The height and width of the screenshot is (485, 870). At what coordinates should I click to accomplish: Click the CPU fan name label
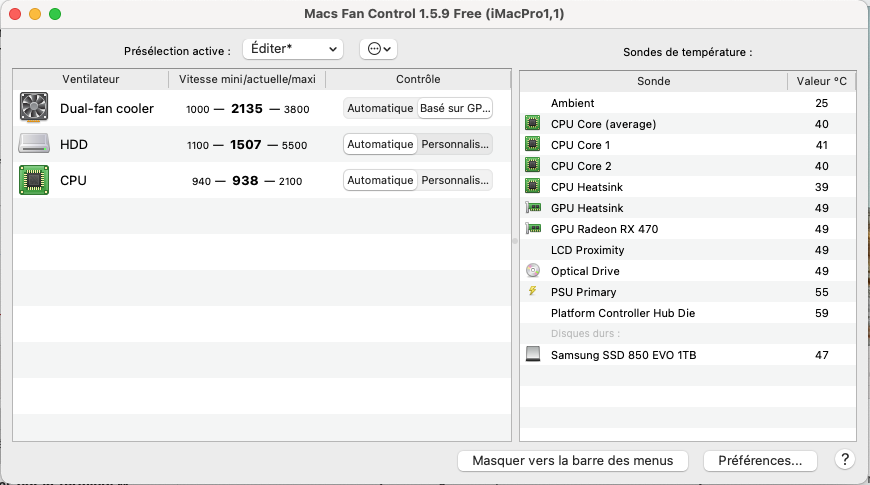click(73, 180)
